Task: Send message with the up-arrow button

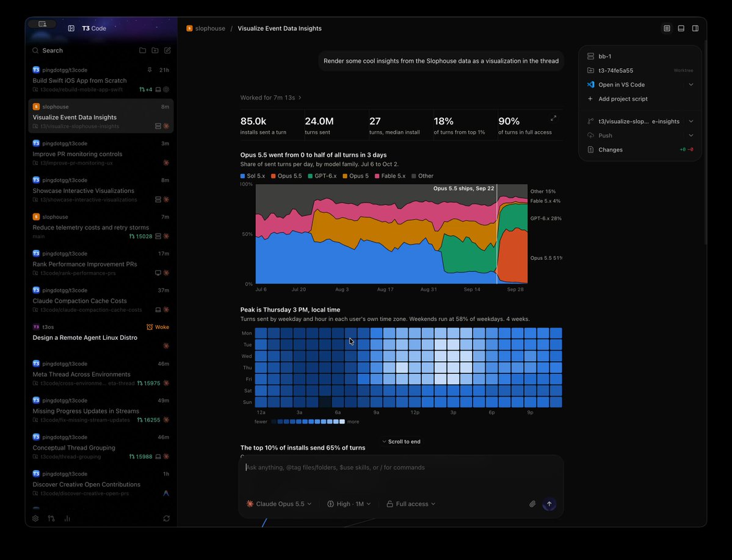Action: (x=549, y=504)
